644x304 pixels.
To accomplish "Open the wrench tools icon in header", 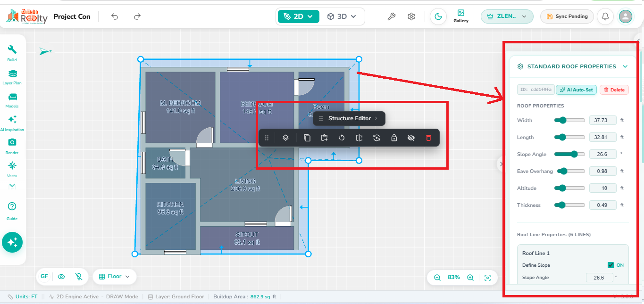I will click(391, 16).
